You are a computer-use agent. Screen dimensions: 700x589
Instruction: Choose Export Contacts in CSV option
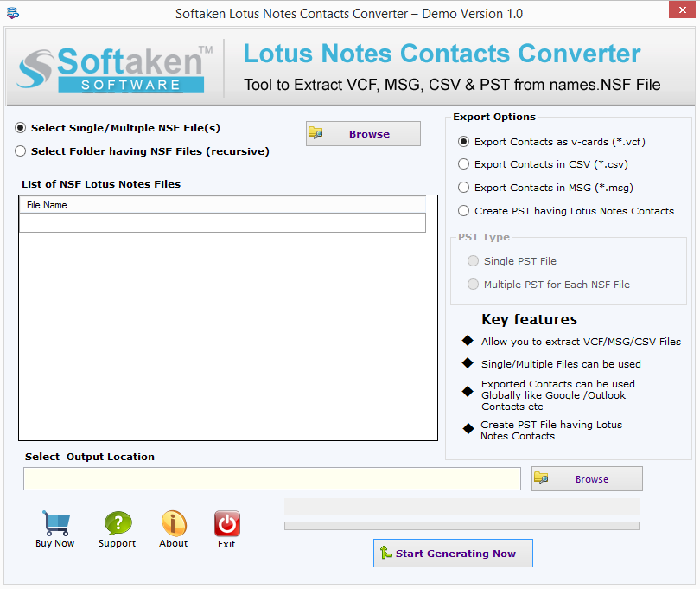pos(464,164)
